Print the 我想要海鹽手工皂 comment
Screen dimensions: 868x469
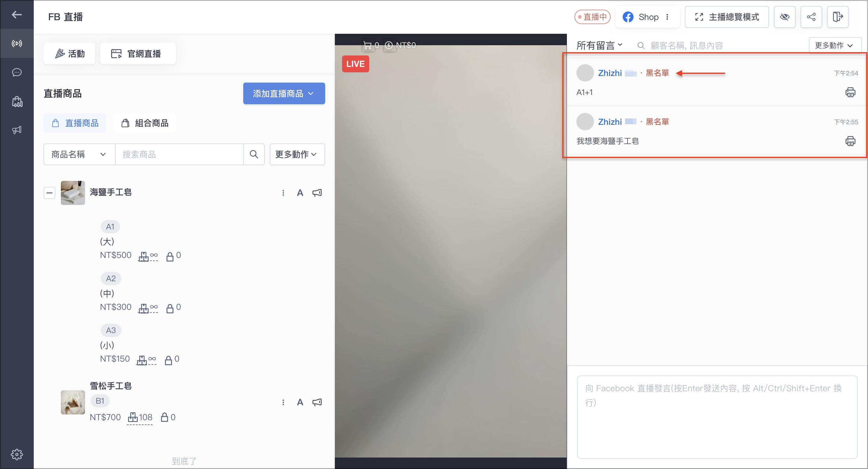click(x=850, y=141)
